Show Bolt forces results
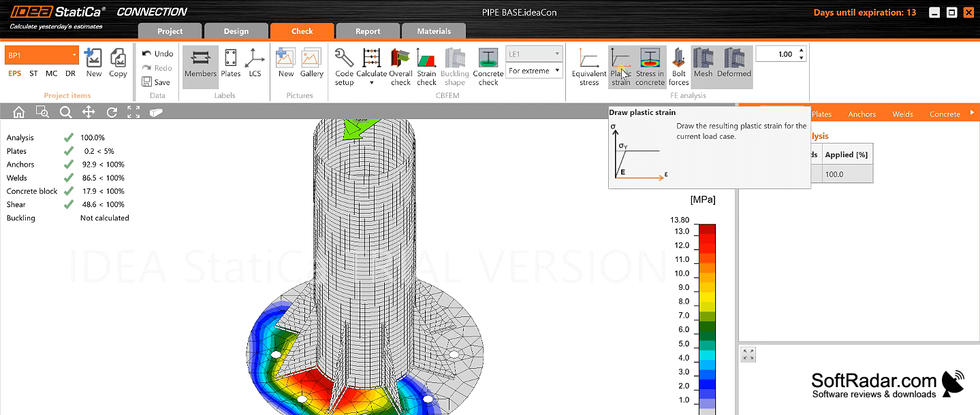This screenshot has height=415, width=980. click(x=678, y=67)
